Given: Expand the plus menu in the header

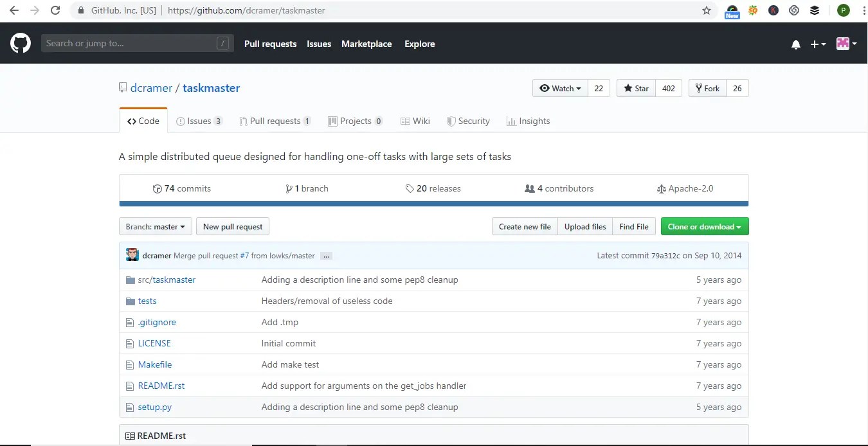Looking at the screenshot, I should click(x=817, y=44).
